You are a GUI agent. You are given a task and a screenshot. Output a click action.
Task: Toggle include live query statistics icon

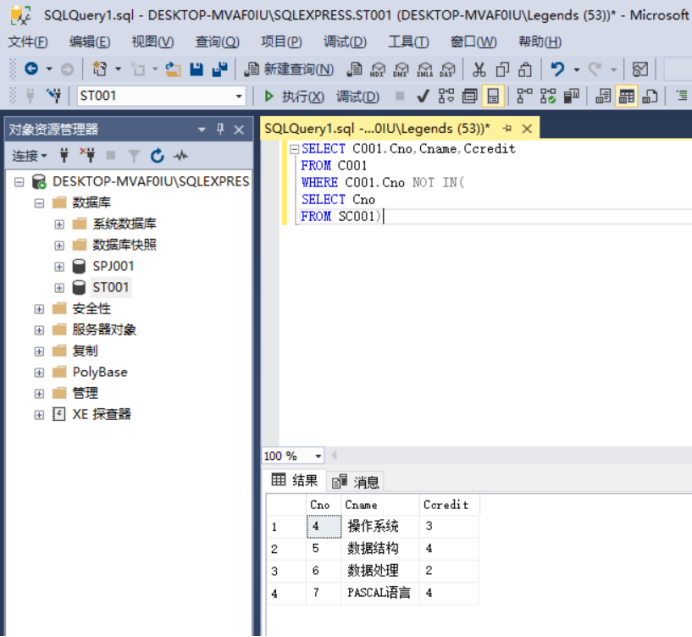coord(548,96)
